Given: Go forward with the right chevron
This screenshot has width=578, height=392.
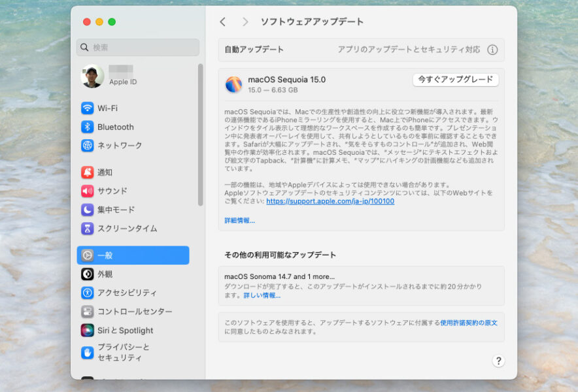Looking at the screenshot, I should click(245, 22).
